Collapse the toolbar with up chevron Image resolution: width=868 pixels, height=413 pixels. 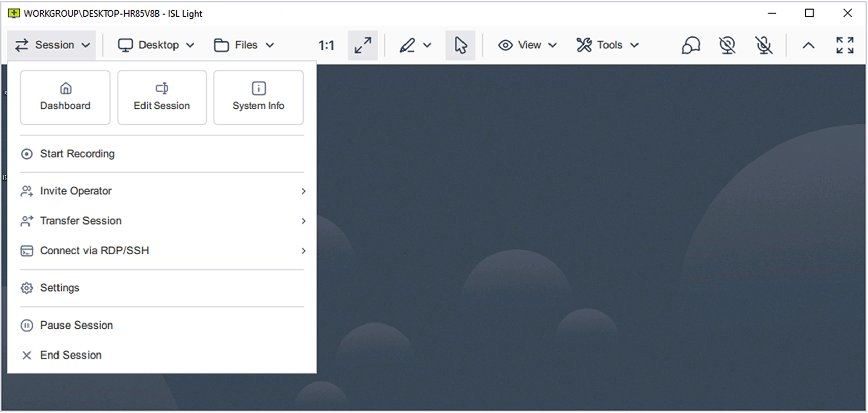pyautogui.click(x=808, y=45)
